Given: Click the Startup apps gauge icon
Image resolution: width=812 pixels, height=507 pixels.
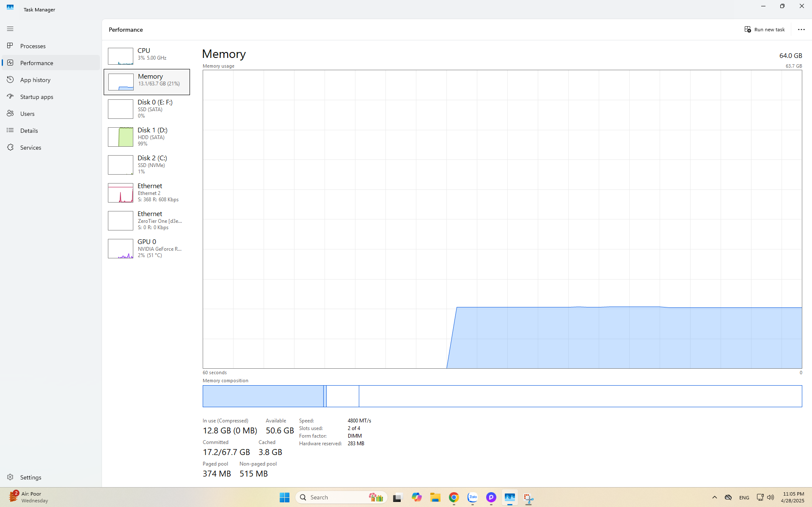Looking at the screenshot, I should pos(10,96).
